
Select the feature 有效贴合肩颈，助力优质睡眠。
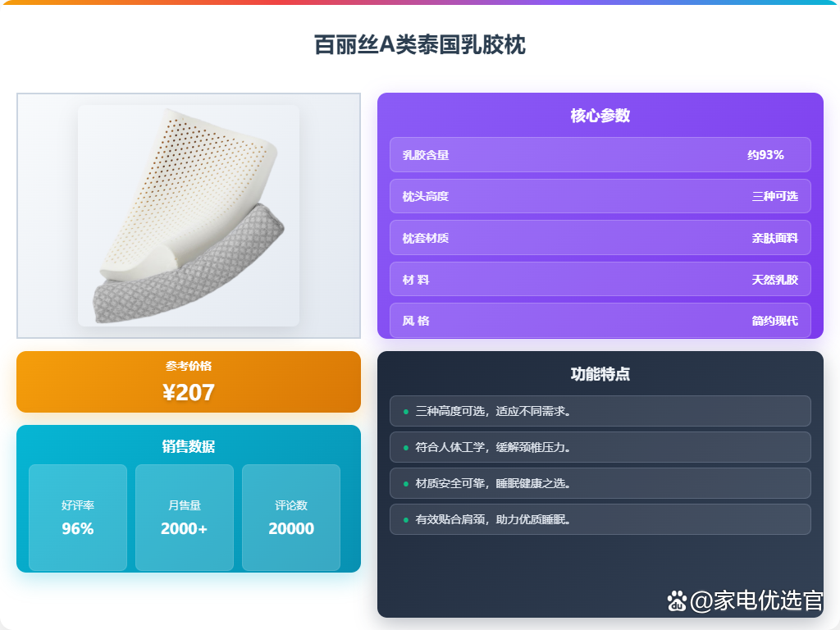click(600, 519)
